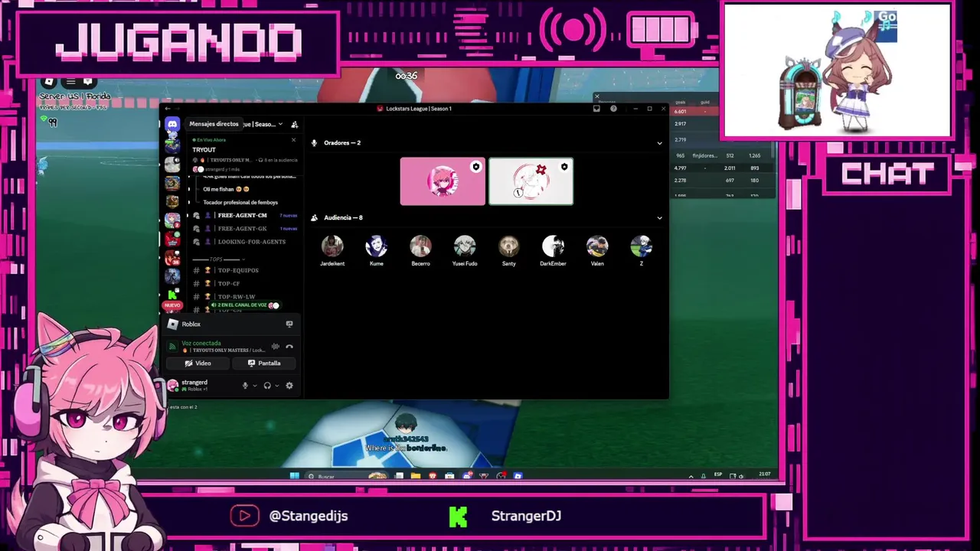Click the Roblox activity share screen icon

(x=289, y=324)
